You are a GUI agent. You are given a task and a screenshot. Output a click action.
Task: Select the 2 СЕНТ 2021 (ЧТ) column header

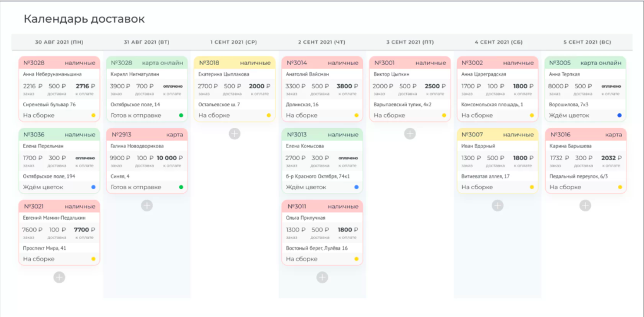click(321, 42)
